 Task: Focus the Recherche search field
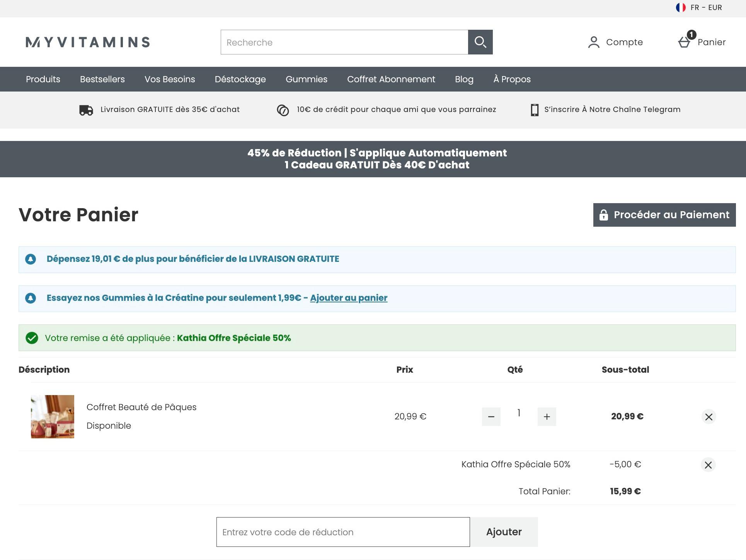click(344, 42)
